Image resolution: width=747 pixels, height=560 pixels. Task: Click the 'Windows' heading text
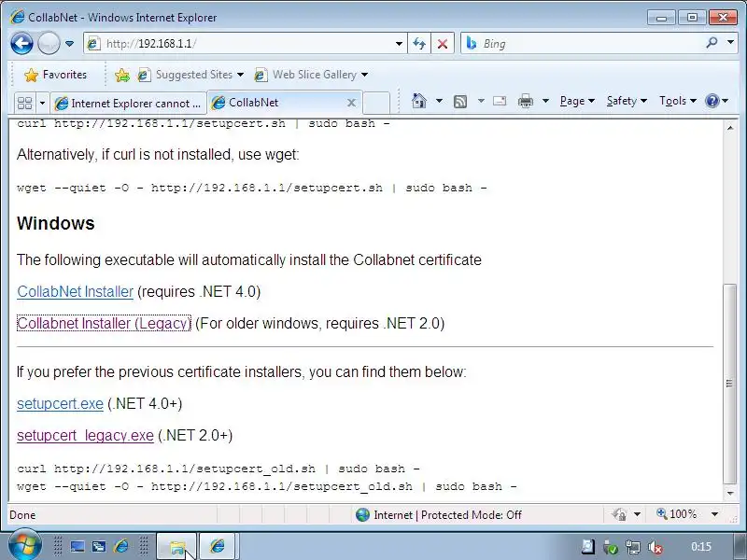[56, 223]
